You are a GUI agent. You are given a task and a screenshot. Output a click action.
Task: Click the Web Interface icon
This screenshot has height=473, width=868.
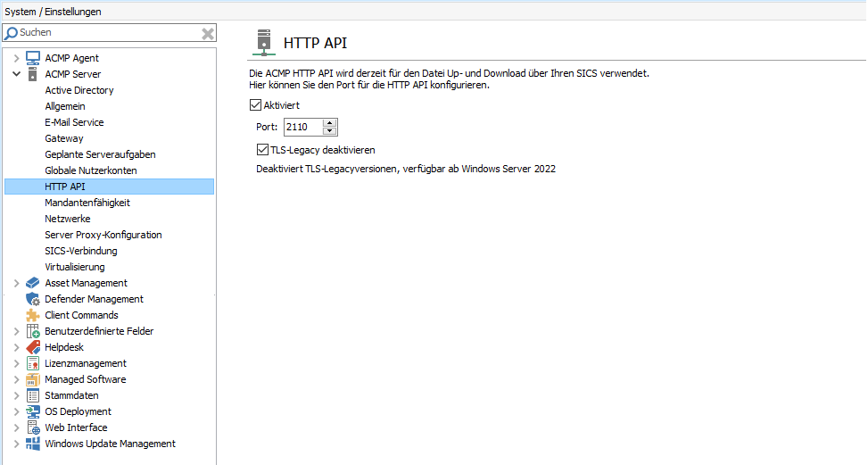pyautogui.click(x=33, y=427)
